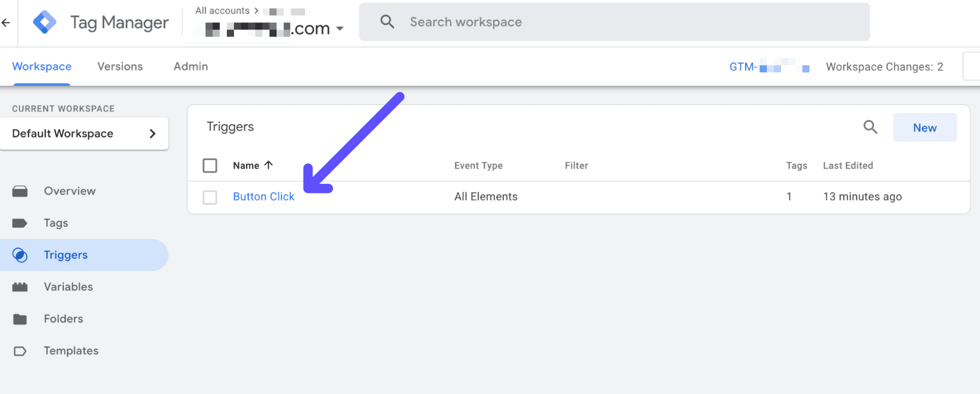The width and height of the screenshot is (980, 394).
Task: Click the triggers table search icon
Action: pyautogui.click(x=870, y=127)
